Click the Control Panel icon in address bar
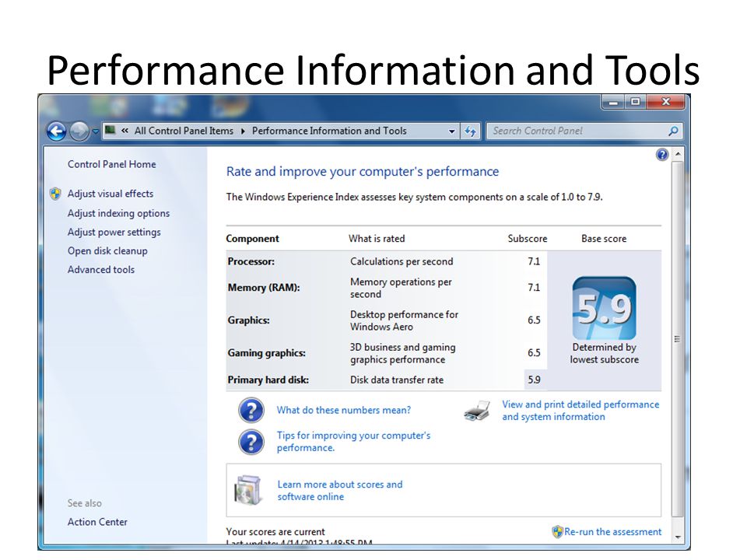This screenshot has height=560, width=747. pyautogui.click(x=110, y=130)
